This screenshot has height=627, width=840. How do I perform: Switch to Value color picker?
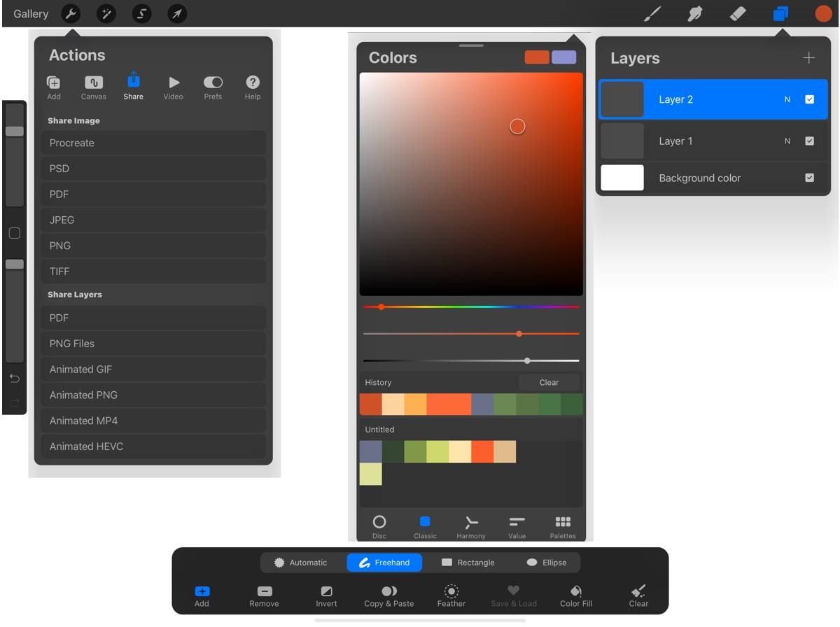coord(517,526)
